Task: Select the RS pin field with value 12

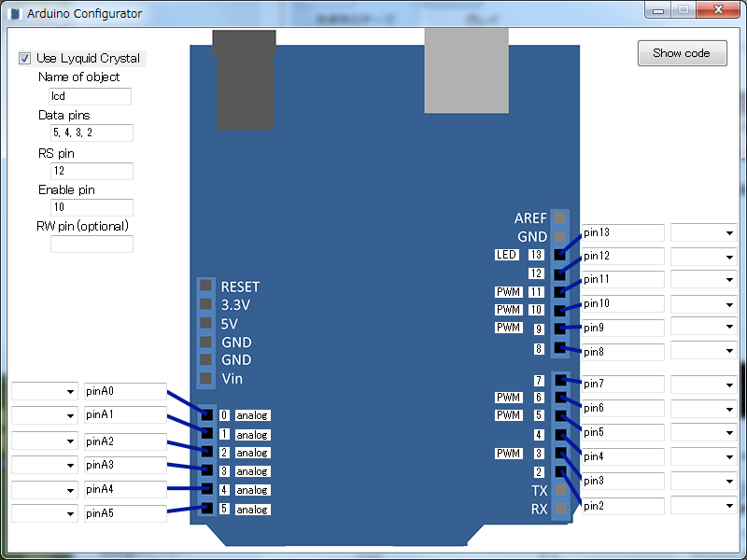Action: [92, 171]
